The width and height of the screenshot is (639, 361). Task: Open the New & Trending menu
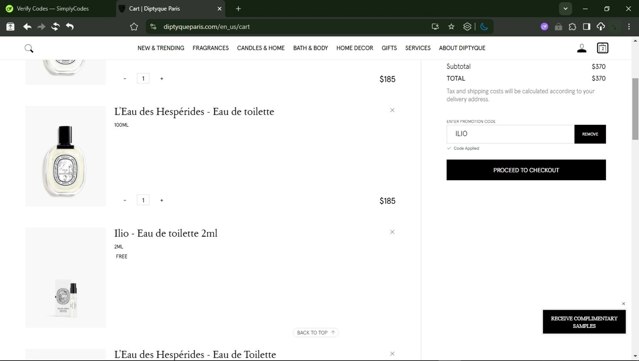161,48
